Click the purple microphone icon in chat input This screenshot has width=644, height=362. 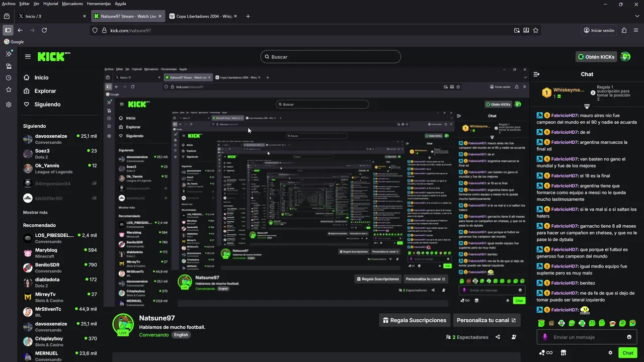point(545,337)
